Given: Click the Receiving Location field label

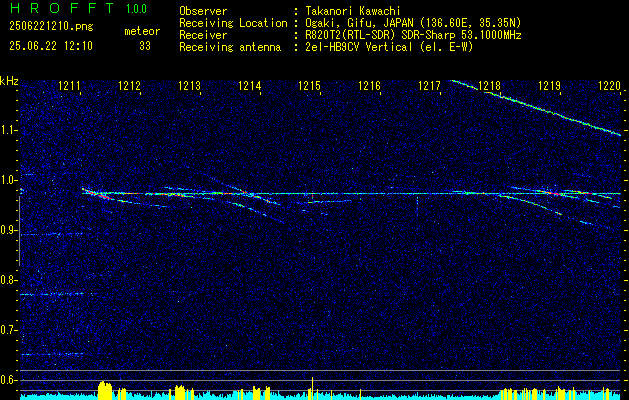Looking at the screenshot, I should 233,23.
